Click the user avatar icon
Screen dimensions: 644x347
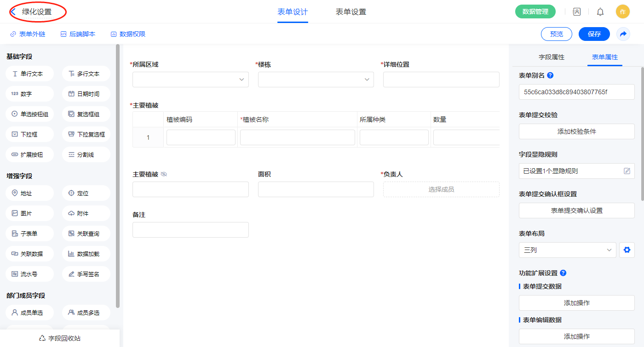coord(622,12)
